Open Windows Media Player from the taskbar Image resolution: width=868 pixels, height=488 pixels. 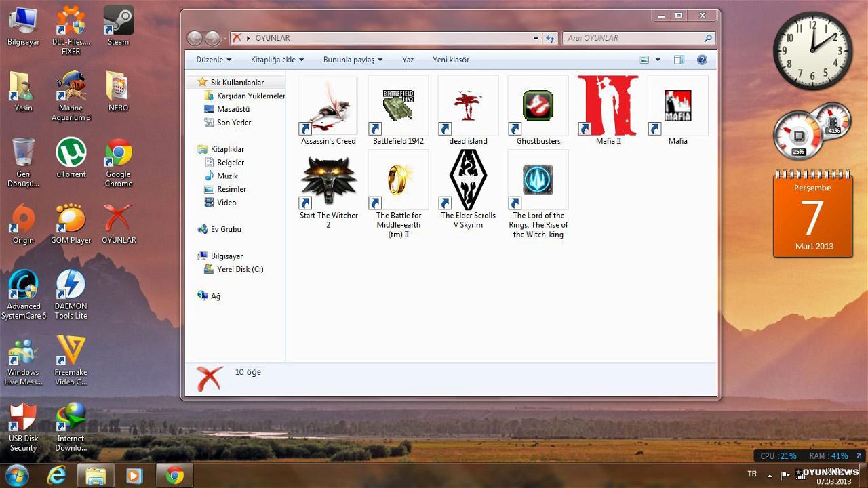[x=134, y=476]
